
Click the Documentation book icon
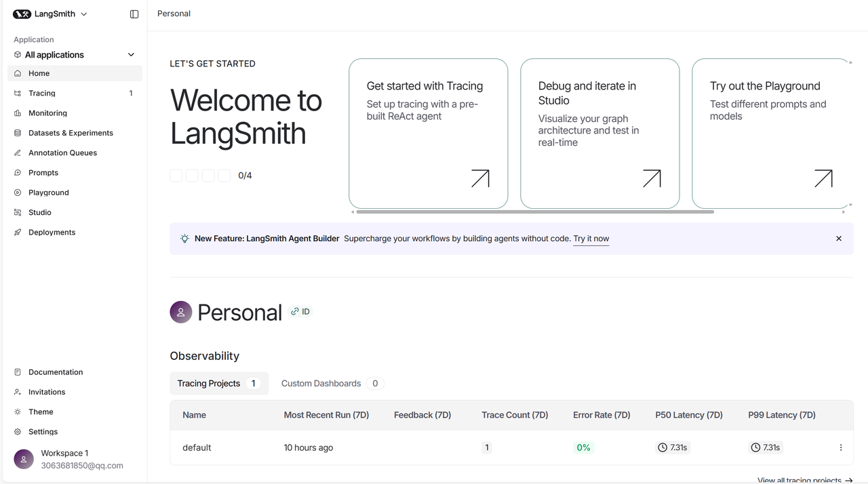18,372
